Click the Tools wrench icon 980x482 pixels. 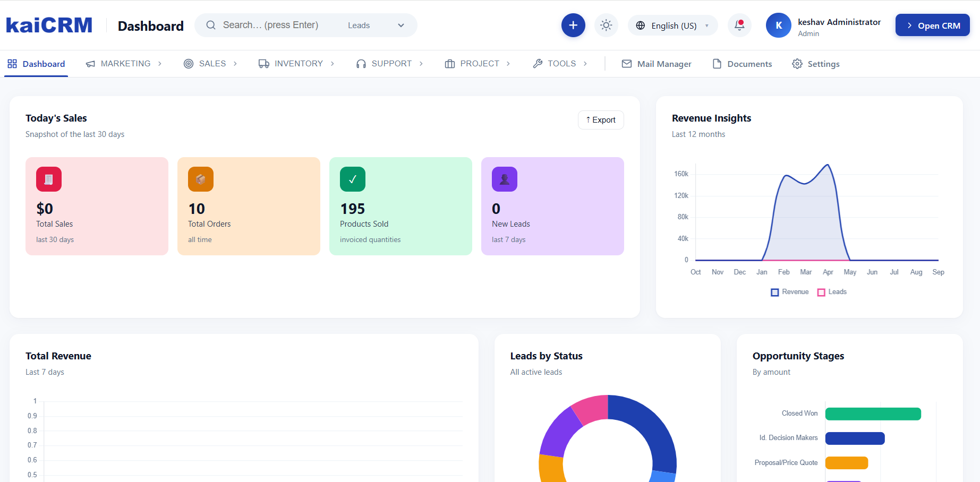pos(538,64)
